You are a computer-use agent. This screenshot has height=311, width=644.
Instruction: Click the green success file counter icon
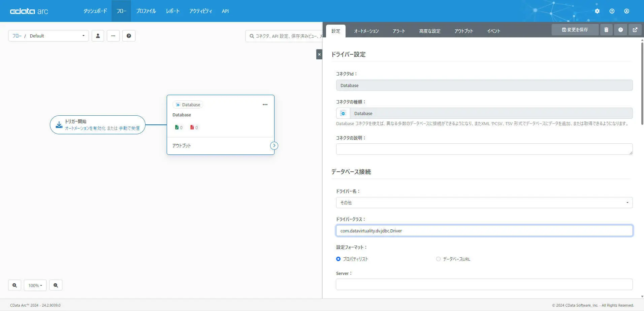176,128
